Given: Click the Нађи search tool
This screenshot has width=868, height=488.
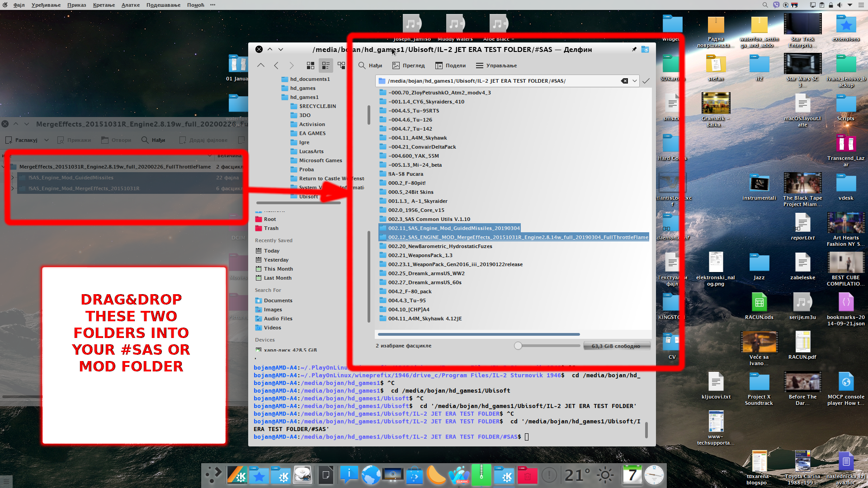Looking at the screenshot, I should coord(370,66).
